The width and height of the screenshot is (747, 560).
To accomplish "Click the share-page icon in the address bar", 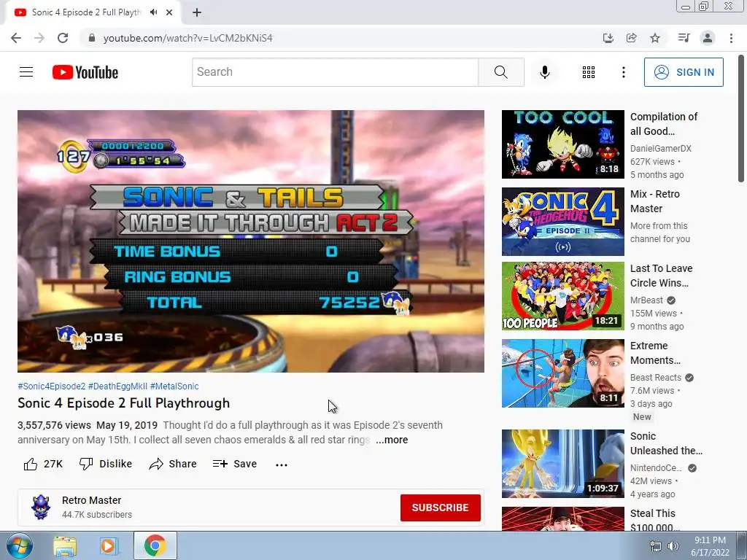I will [631, 38].
